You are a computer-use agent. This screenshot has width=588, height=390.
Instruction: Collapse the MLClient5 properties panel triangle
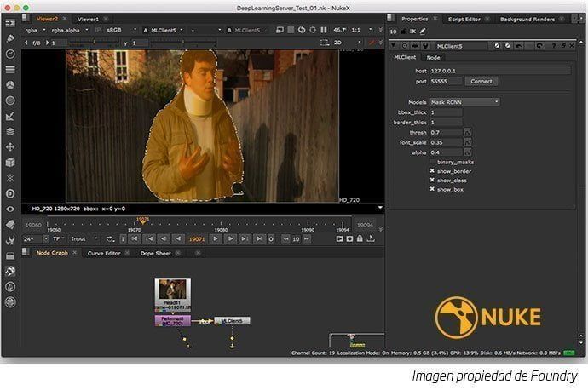point(393,46)
